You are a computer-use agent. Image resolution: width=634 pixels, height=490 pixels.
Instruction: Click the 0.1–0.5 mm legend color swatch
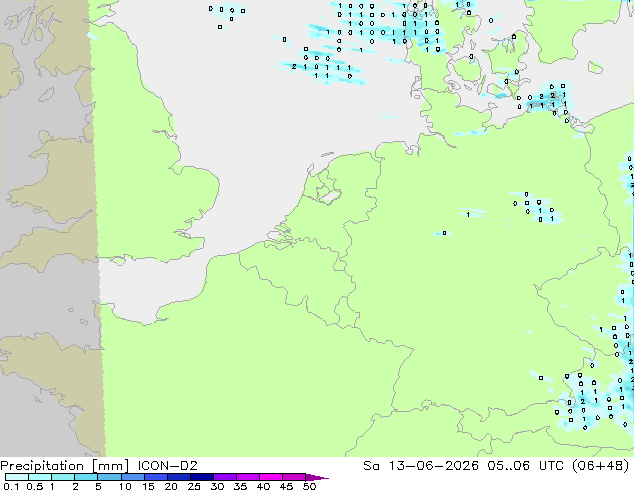point(17,477)
